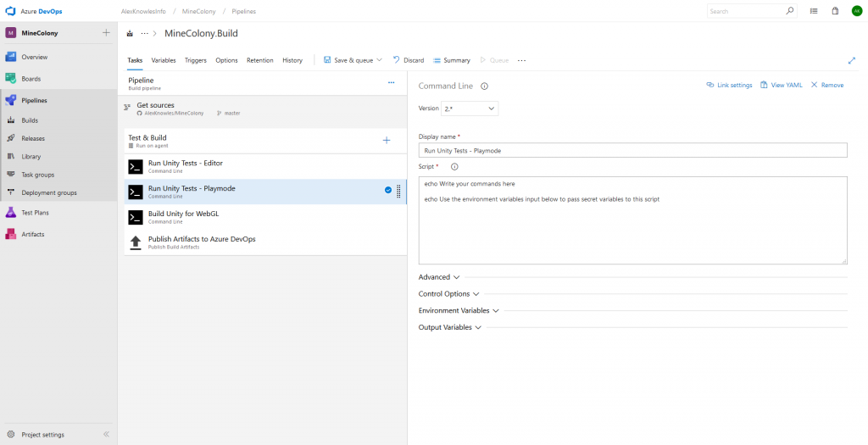Click into the Display name field
Screen dimensions: 868x445
[x=632, y=150]
